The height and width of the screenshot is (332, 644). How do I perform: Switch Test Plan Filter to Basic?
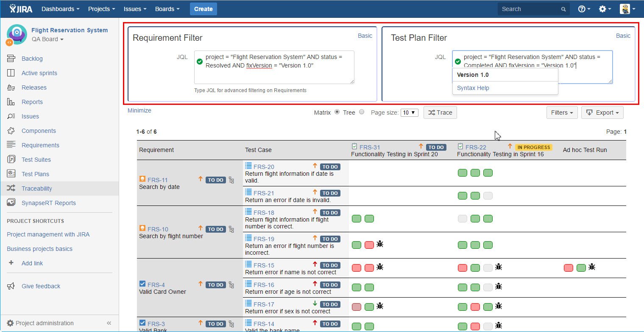pyautogui.click(x=623, y=36)
